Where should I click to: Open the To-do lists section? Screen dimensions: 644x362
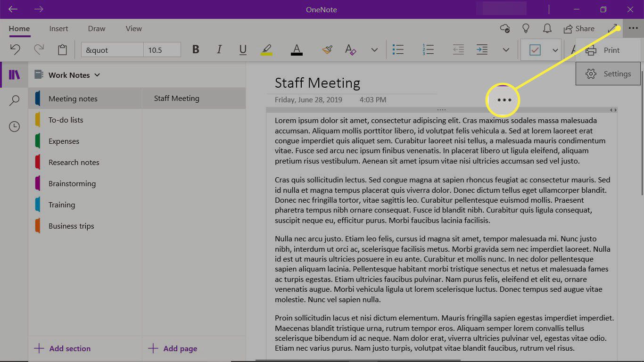(85, 120)
